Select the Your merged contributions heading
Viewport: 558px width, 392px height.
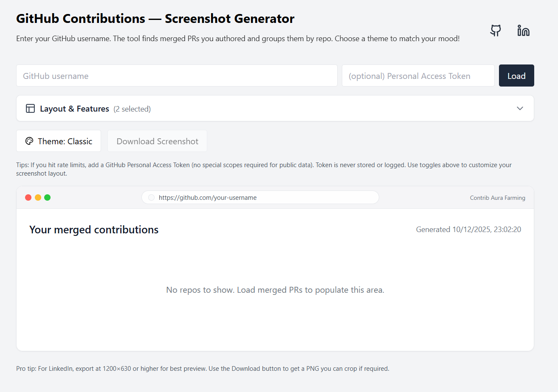(x=94, y=230)
